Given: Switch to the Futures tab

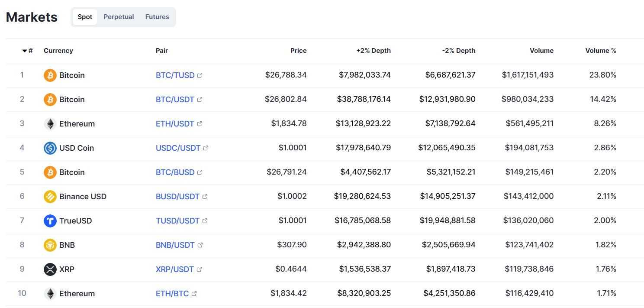Looking at the screenshot, I should point(157,17).
